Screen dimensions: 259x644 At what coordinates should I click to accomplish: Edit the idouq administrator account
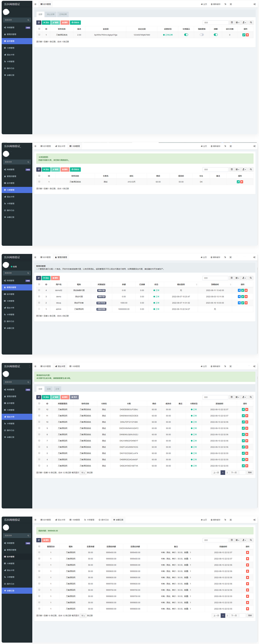tap(242, 303)
